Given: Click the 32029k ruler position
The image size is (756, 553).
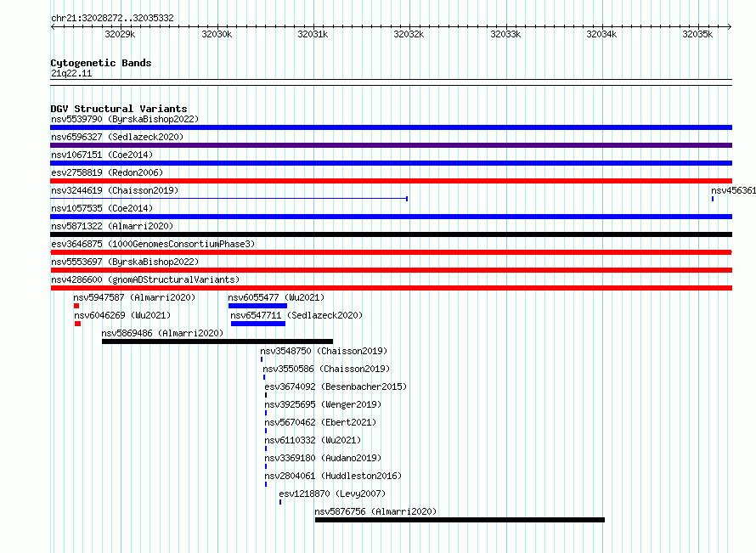Looking at the screenshot, I should (x=120, y=34).
